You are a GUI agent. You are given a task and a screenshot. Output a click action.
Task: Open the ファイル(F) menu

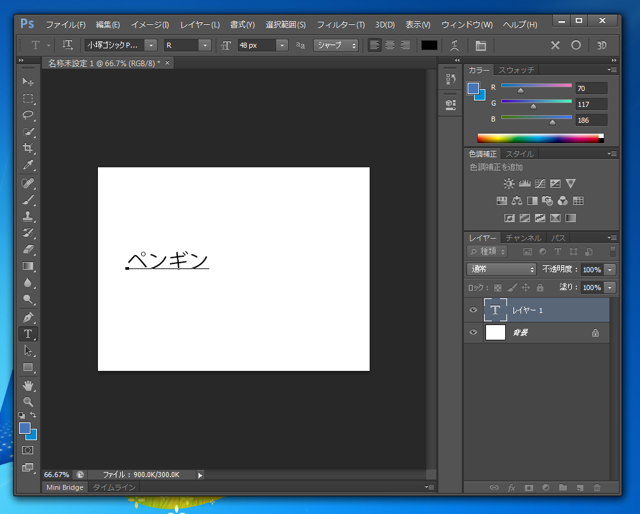(x=66, y=25)
